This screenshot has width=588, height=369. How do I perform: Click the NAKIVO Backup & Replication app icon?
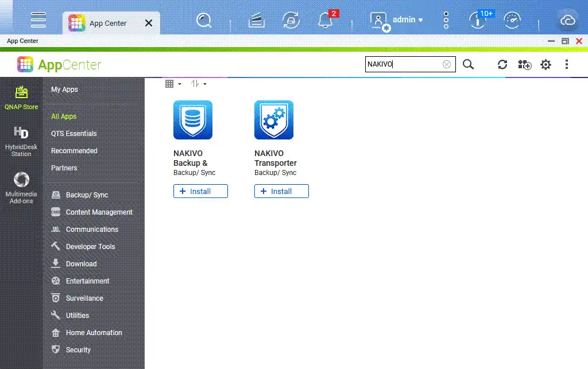pos(193,120)
